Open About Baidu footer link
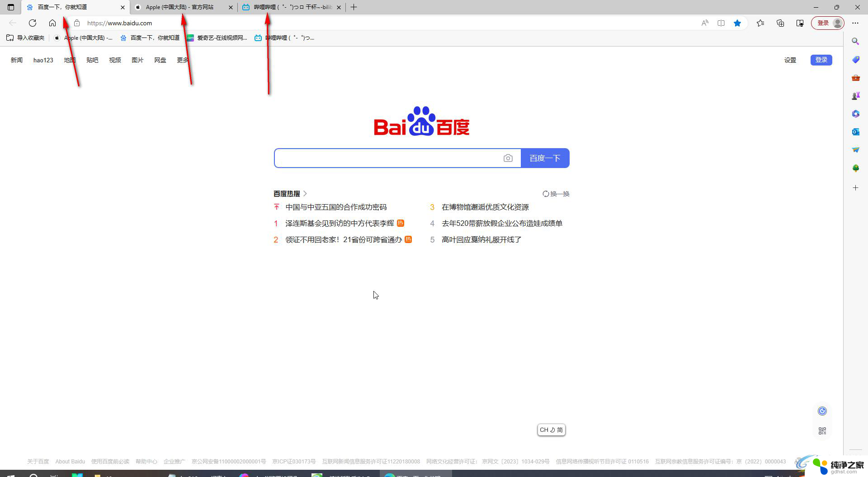Viewport: 868px width, 477px height. click(70, 462)
